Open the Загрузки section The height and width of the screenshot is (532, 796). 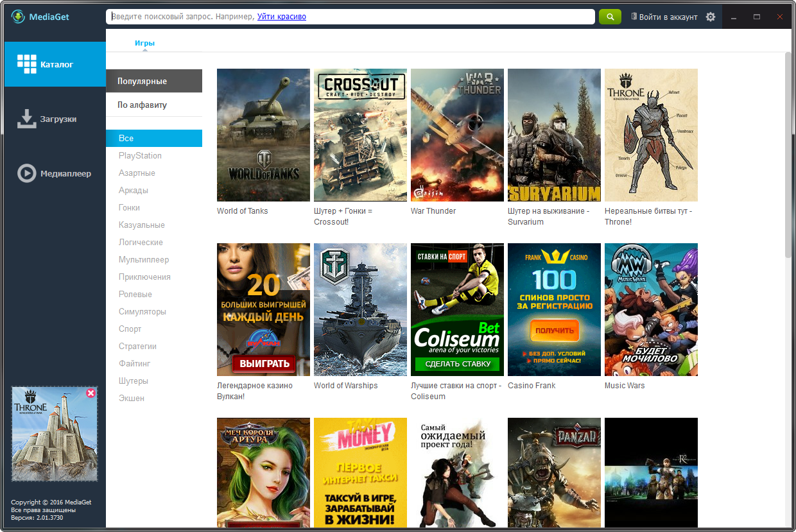coord(55,119)
